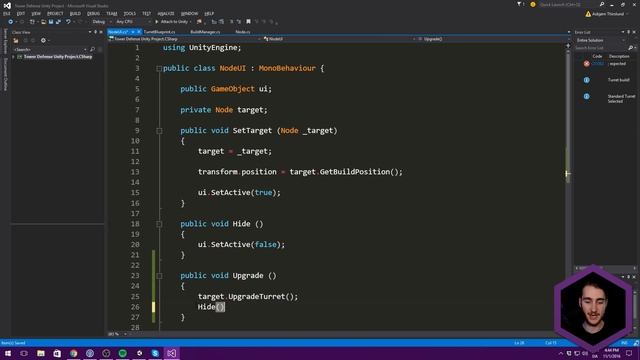Open the TEST menu
Screen dimensions: 640x360
(146, 13)
